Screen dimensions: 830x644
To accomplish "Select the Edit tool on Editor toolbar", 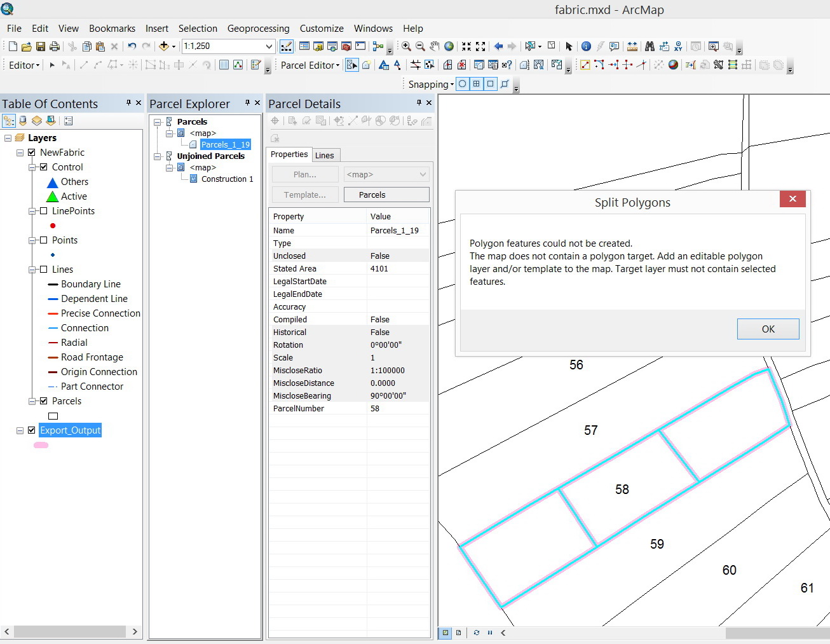I will pyautogui.click(x=52, y=65).
